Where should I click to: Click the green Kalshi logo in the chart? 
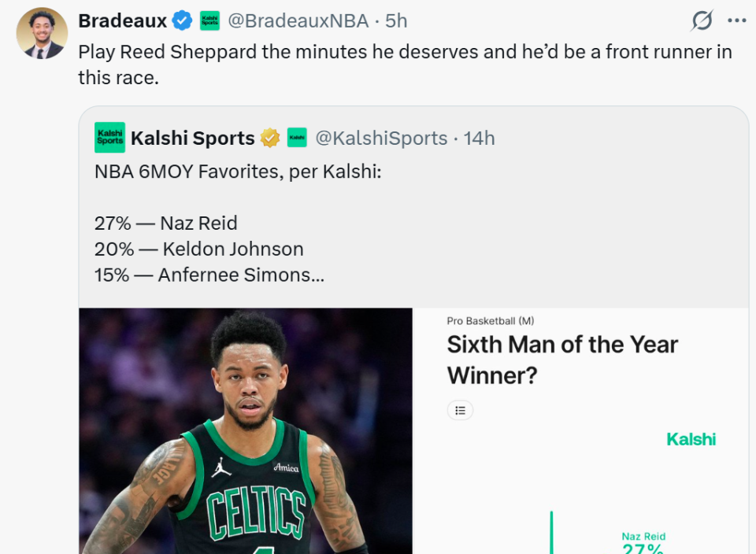[691, 439]
